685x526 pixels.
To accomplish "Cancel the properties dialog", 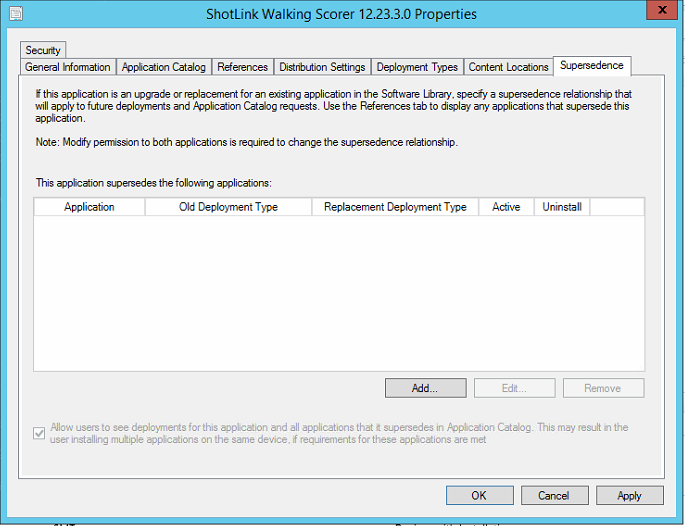I will click(554, 495).
